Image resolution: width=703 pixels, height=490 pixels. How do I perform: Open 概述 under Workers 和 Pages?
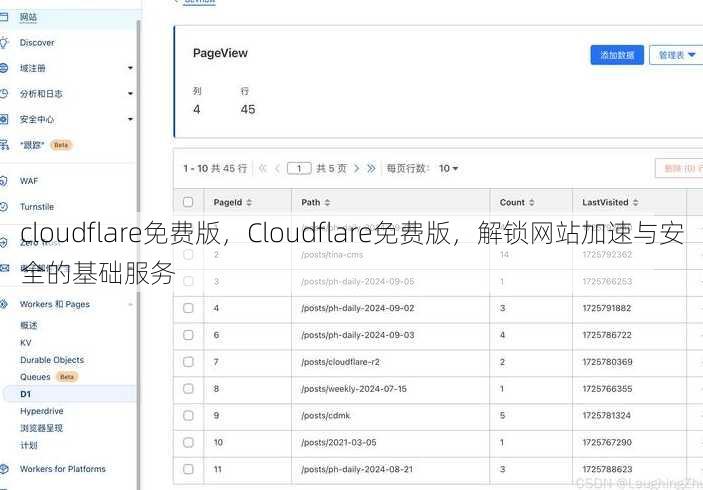pos(29,325)
